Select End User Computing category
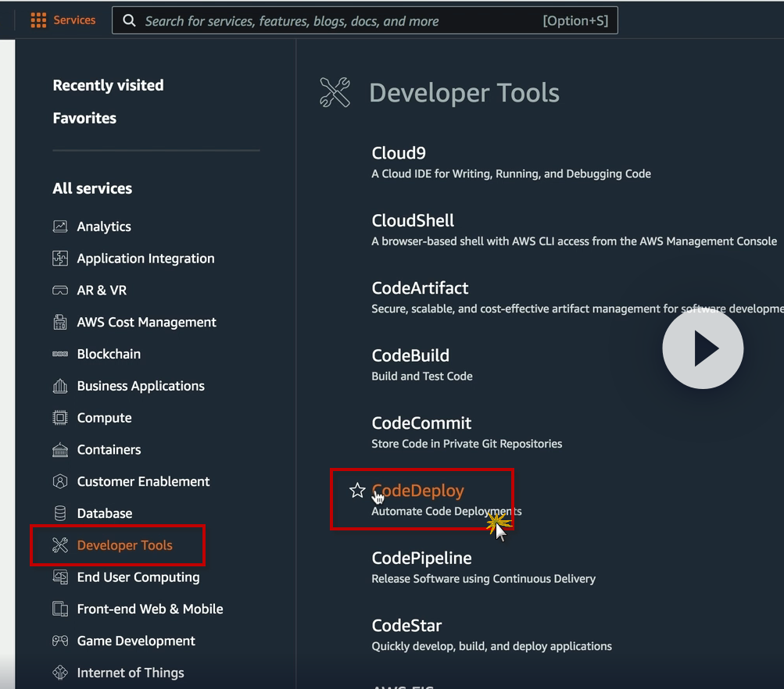The width and height of the screenshot is (784, 689). tap(138, 577)
